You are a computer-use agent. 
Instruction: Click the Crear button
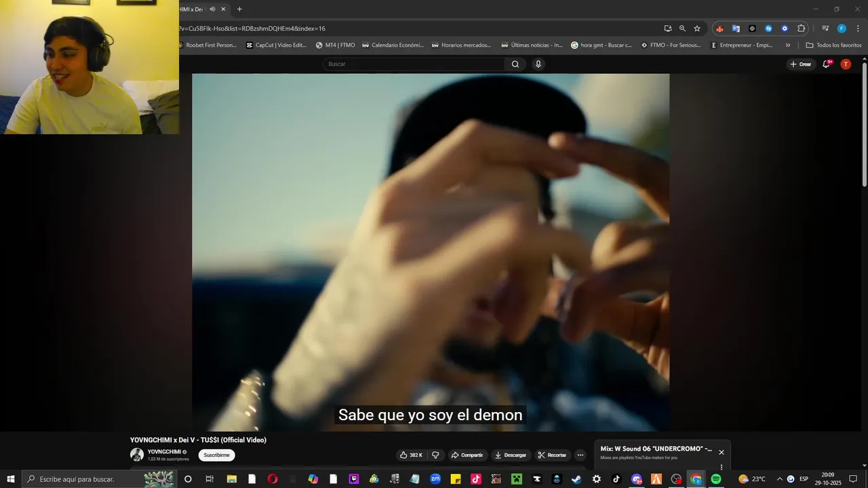pos(801,64)
